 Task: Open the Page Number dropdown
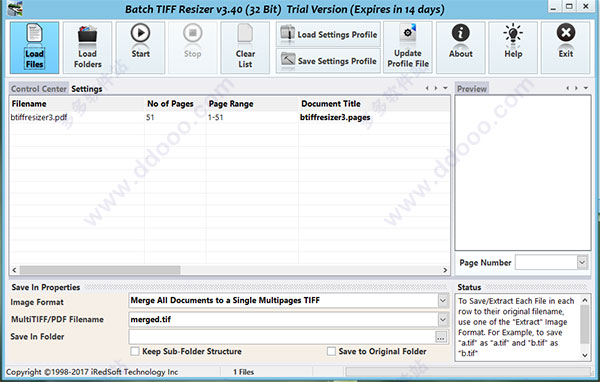(582, 262)
